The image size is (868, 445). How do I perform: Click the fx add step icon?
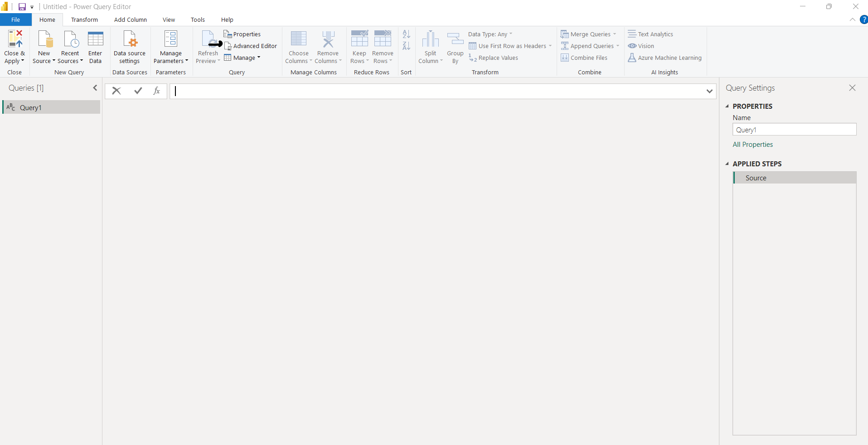[x=157, y=91]
